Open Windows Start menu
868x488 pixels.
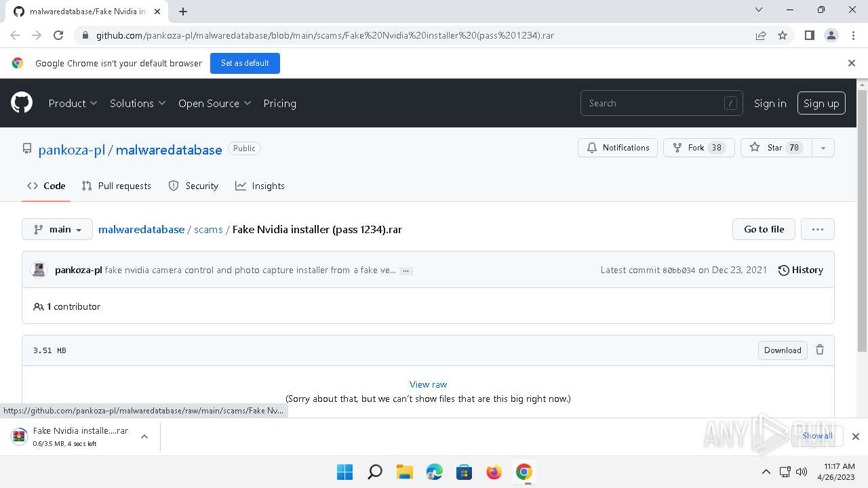point(345,472)
